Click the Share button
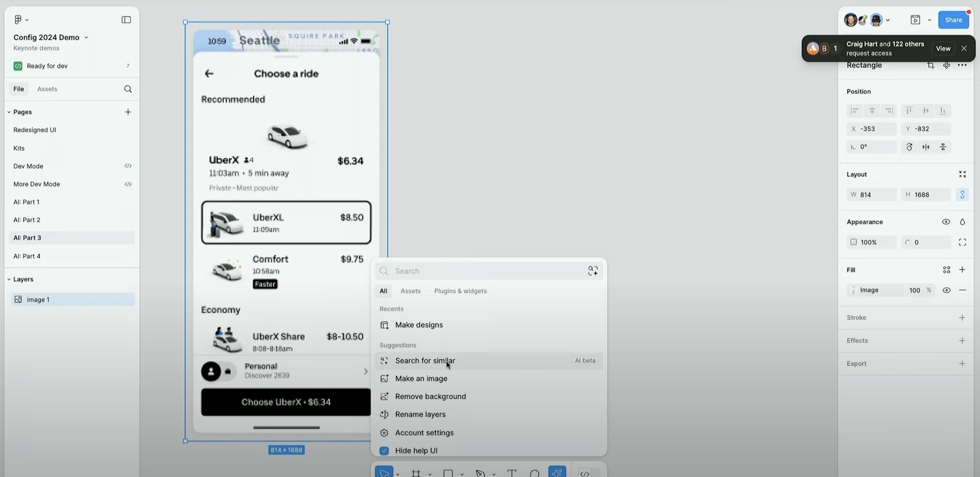980x477 pixels. click(x=953, y=20)
